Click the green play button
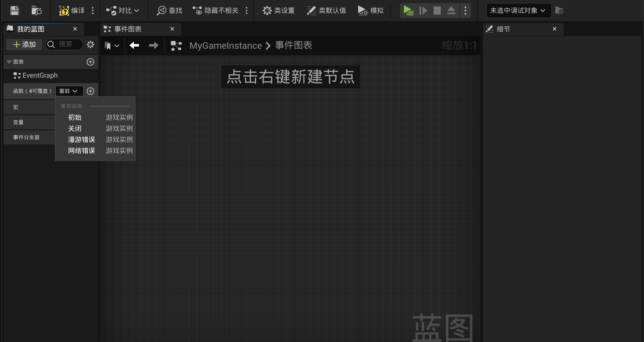The height and width of the screenshot is (342, 644). (x=408, y=11)
